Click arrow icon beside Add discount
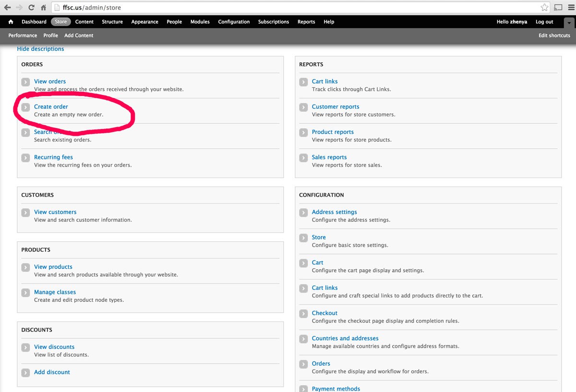This screenshot has width=576, height=392. [25, 373]
